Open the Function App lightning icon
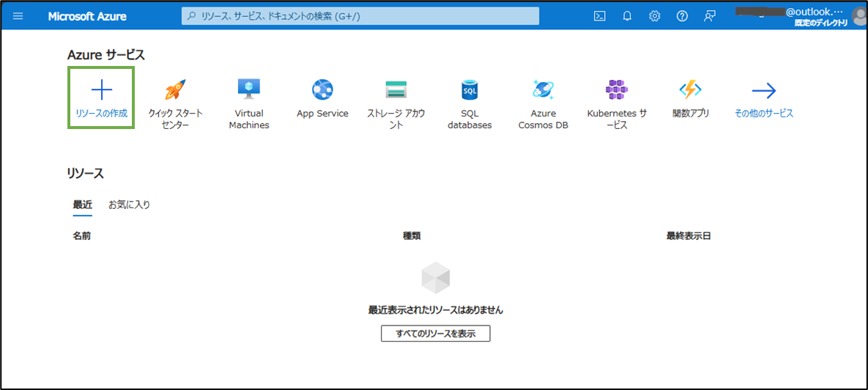The height and width of the screenshot is (390, 868). point(690,89)
